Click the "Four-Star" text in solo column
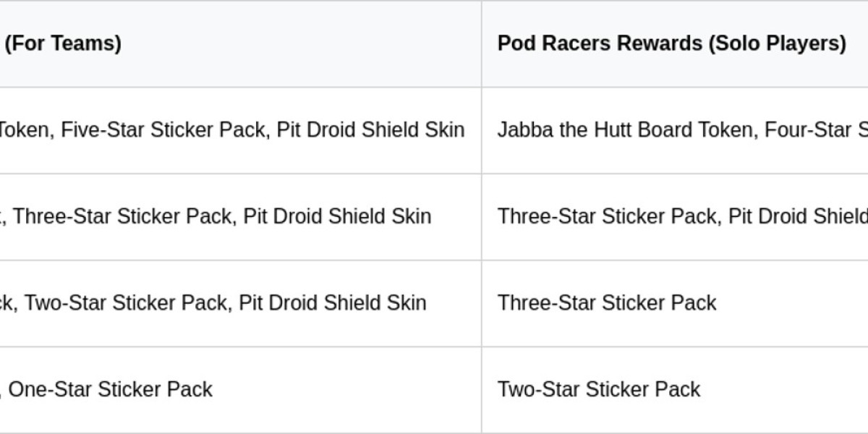868x434 pixels. [x=807, y=130]
